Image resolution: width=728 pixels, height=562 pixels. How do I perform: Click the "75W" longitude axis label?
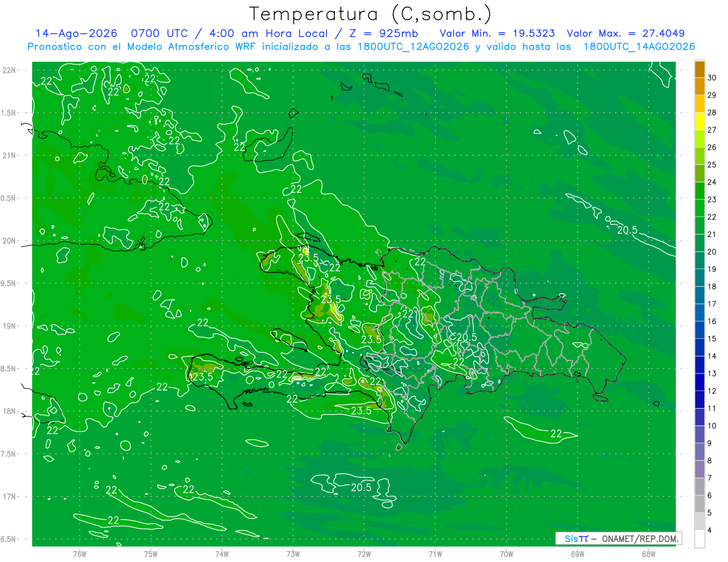point(150,554)
